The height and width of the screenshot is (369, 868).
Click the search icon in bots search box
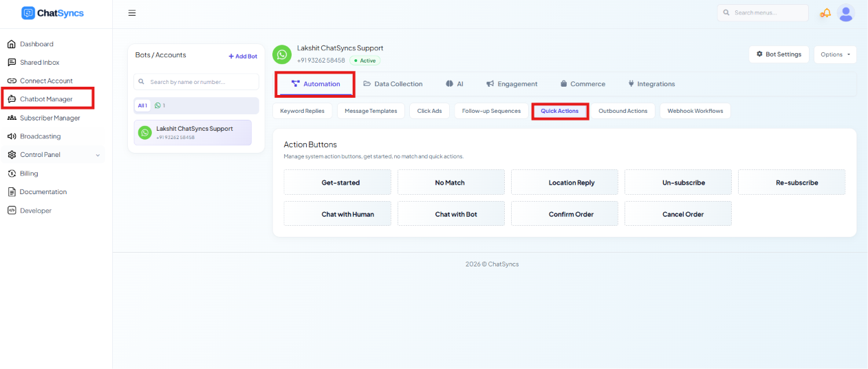pos(142,82)
